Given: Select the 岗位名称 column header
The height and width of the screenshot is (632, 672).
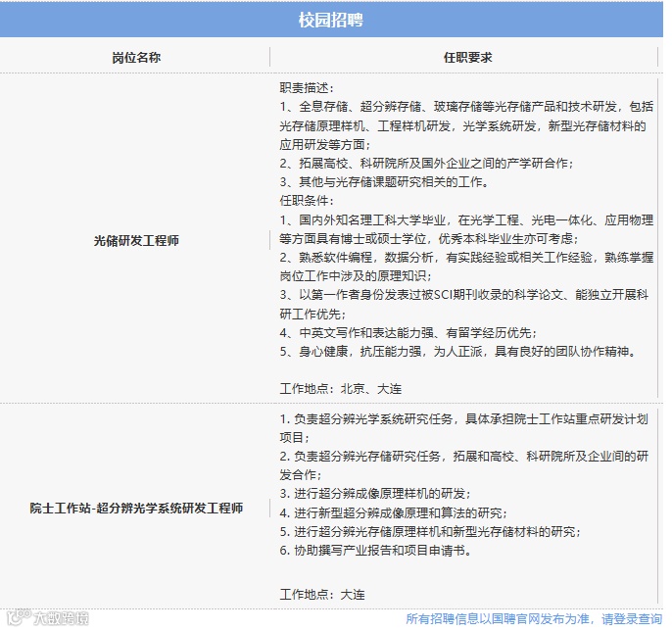Looking at the screenshot, I should tap(136, 58).
